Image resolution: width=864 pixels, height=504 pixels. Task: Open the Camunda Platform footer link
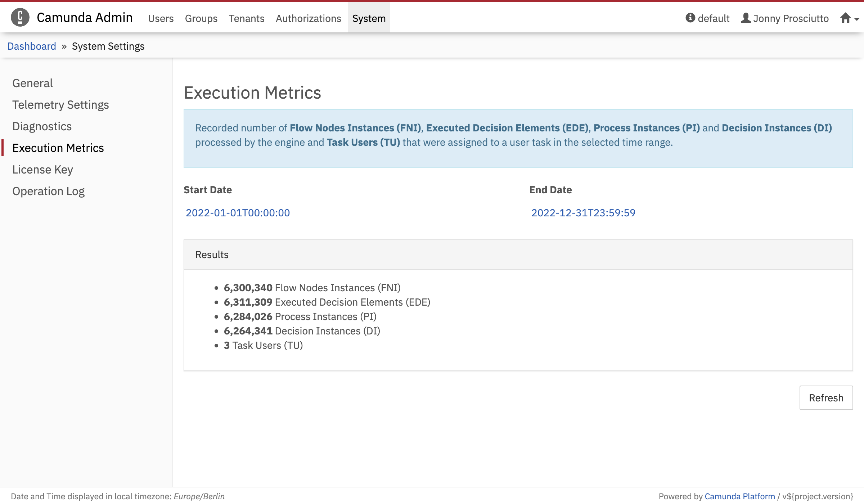[739, 496]
